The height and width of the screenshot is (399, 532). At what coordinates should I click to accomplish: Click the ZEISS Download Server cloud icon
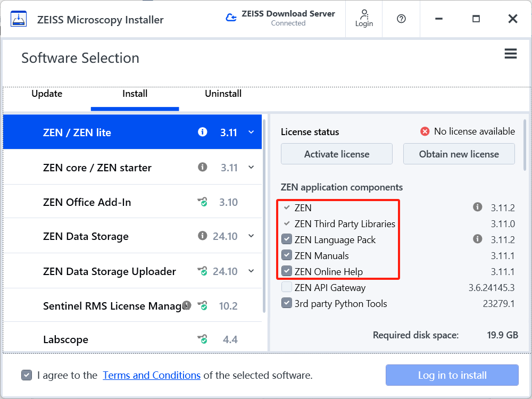pos(231,18)
